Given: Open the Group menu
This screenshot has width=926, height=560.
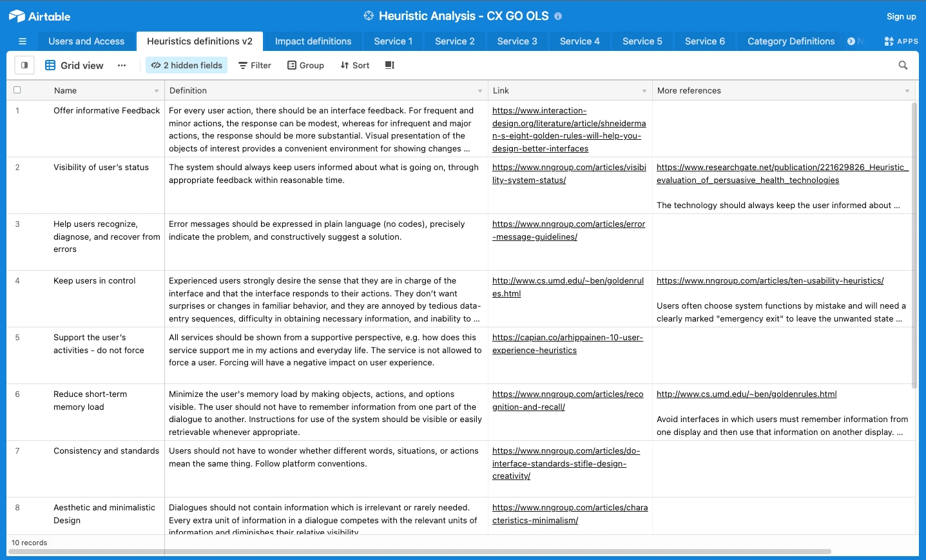Looking at the screenshot, I should [305, 65].
